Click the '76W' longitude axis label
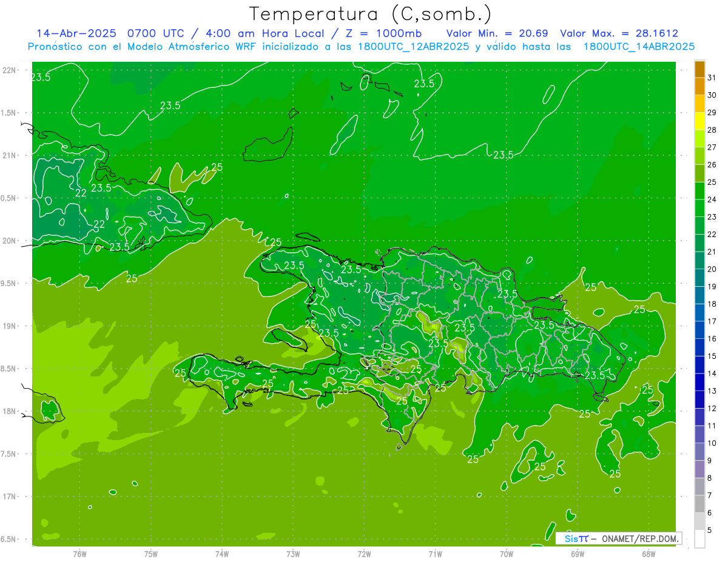 click(x=79, y=554)
